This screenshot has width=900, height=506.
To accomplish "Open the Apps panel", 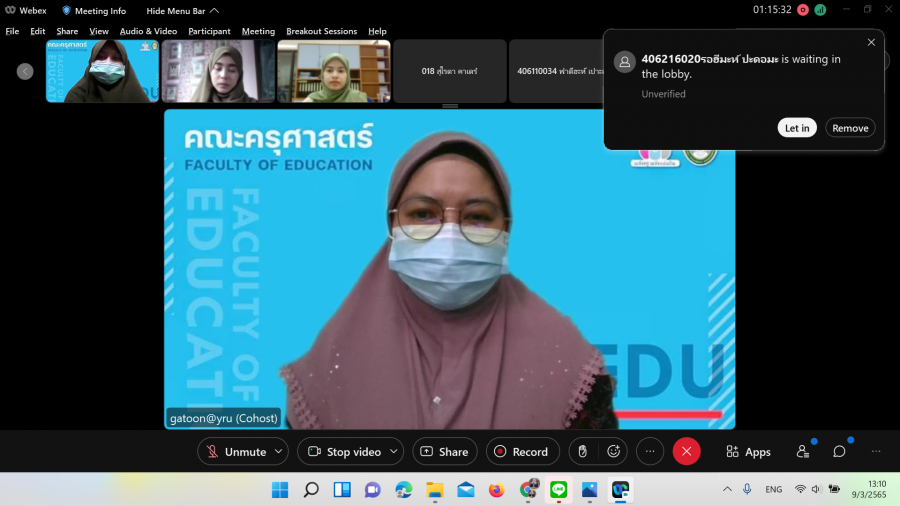I will pos(748,452).
